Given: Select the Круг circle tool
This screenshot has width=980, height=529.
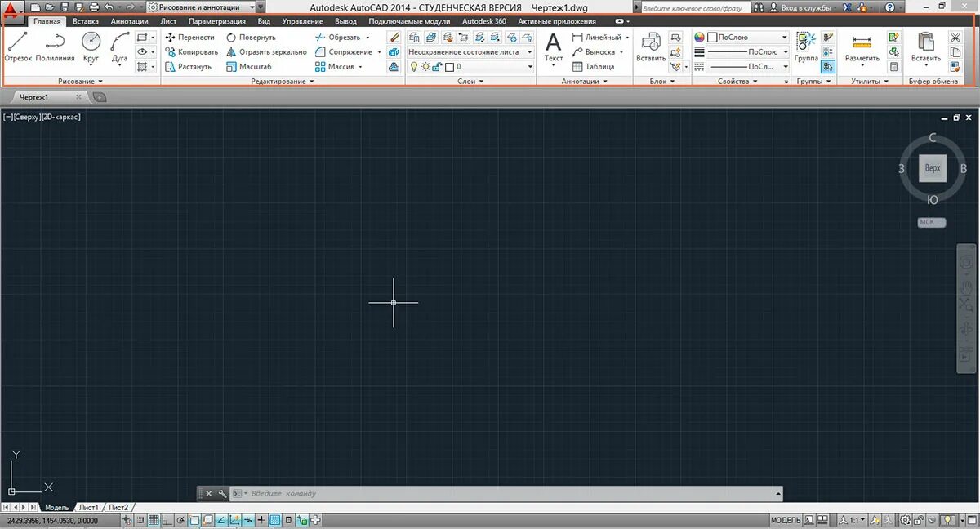Looking at the screenshot, I should (x=91, y=48).
